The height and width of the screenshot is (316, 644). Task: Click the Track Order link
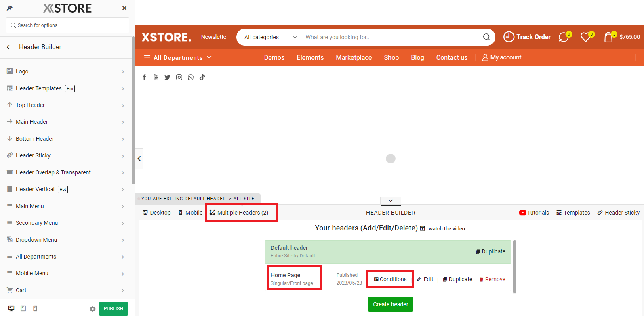click(x=527, y=37)
